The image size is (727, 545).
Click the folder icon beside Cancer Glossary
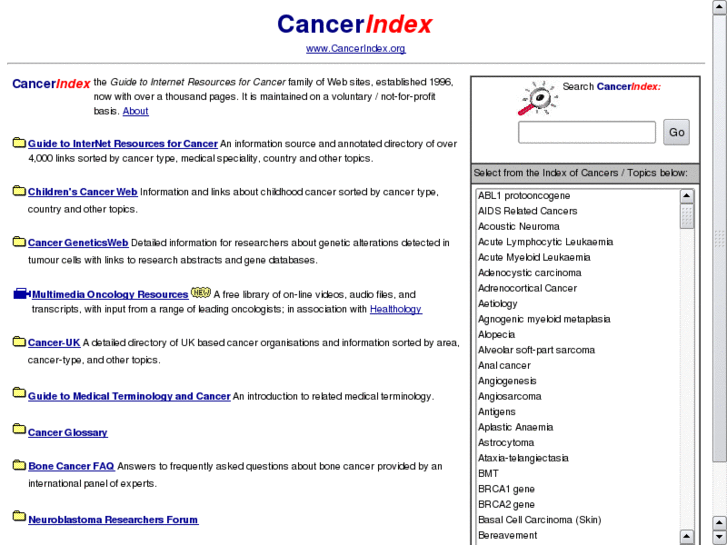click(19, 429)
